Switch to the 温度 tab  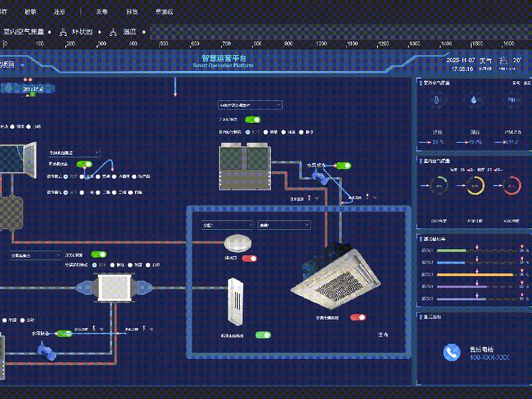pos(129,32)
